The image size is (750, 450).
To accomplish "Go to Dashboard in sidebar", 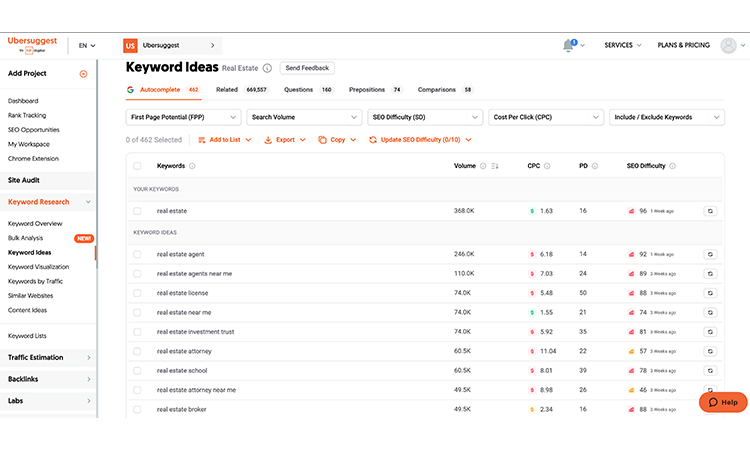I will pos(23,101).
